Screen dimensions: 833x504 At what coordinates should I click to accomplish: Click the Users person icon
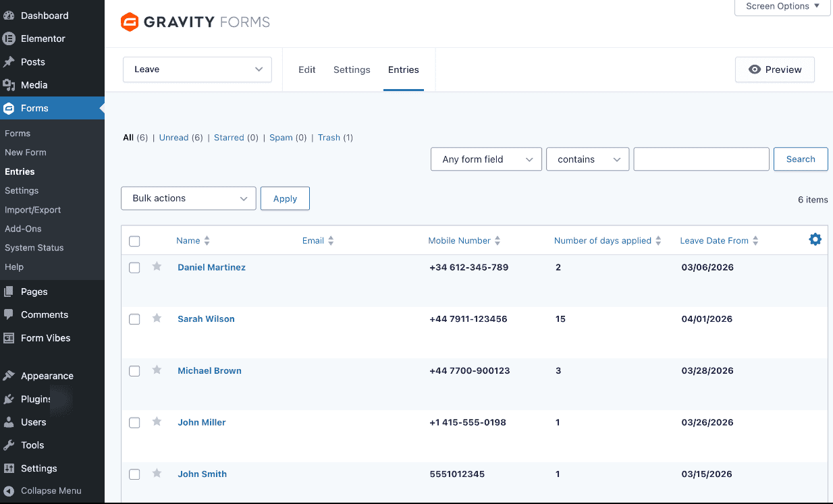click(9, 422)
